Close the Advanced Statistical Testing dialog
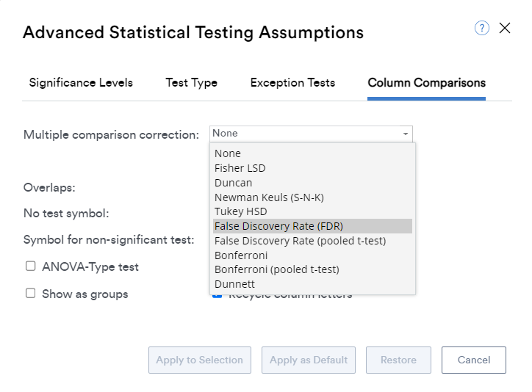This screenshot has width=532, height=392. pos(505,29)
